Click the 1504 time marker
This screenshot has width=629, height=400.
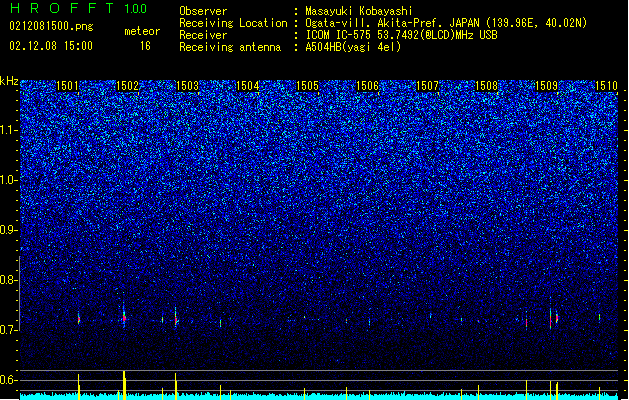click(x=248, y=86)
